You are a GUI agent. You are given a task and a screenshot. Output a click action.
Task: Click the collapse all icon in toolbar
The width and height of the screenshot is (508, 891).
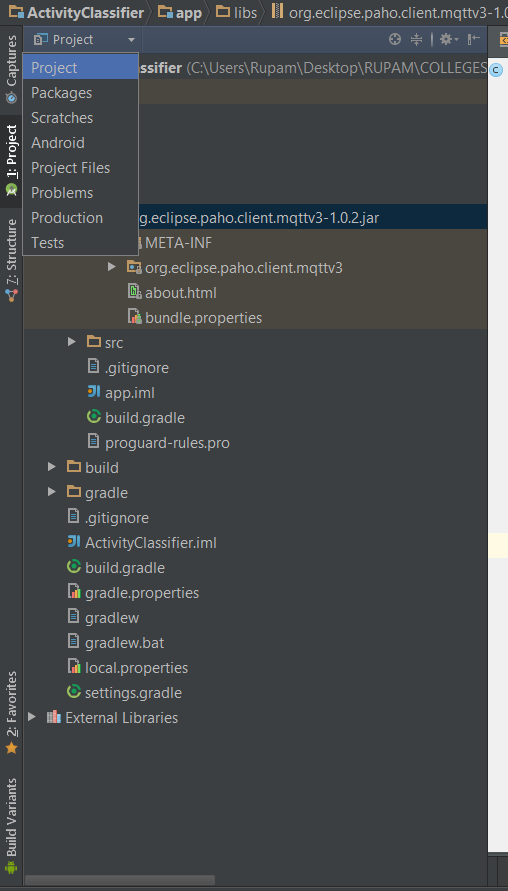coord(417,39)
